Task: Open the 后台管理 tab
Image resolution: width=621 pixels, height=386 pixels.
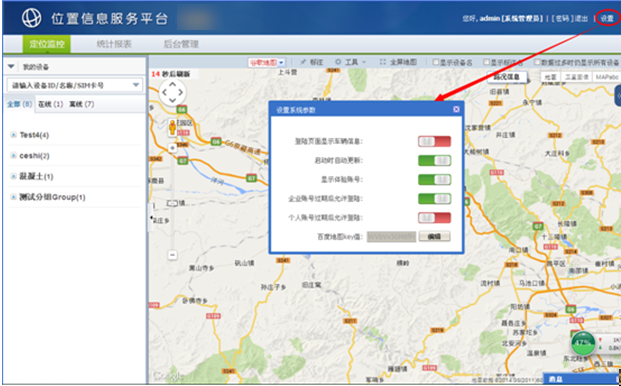Action: point(181,44)
